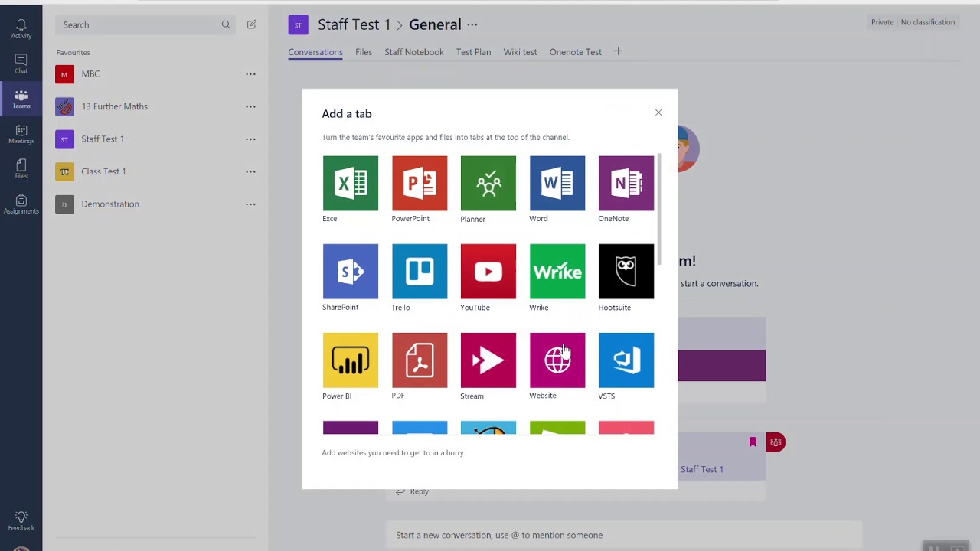Click the app list scrollbar in dialog
This screenshot has width=980, height=551.
click(658, 210)
